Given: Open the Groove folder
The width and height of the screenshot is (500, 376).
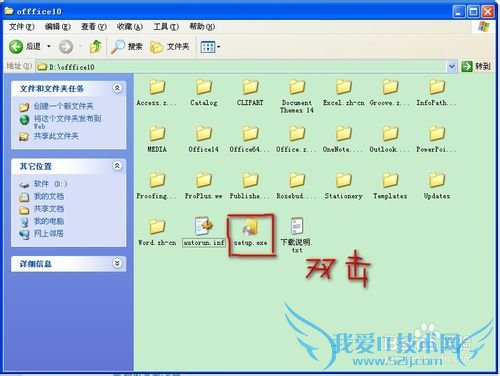Looking at the screenshot, I should click(390, 93).
